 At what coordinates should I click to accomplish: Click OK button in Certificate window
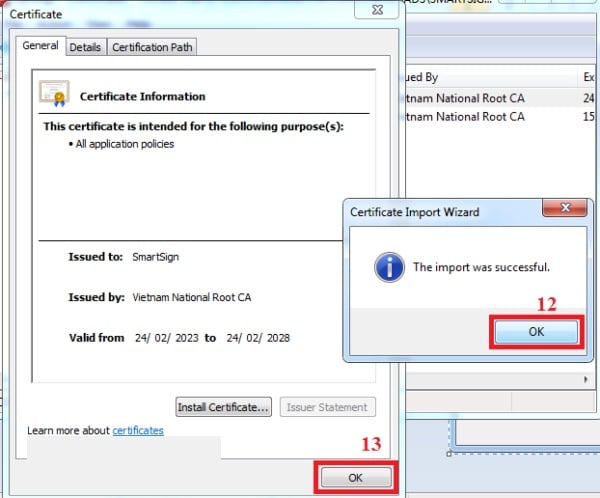pyautogui.click(x=356, y=477)
